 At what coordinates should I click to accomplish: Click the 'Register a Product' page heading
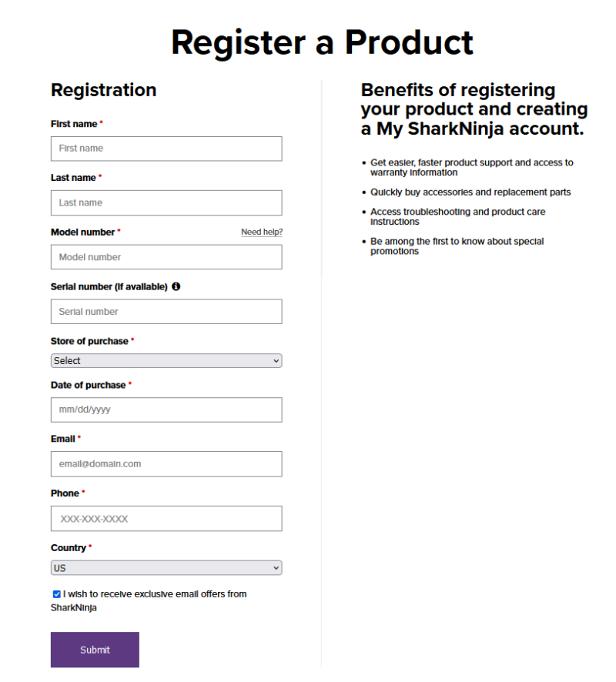(x=322, y=42)
